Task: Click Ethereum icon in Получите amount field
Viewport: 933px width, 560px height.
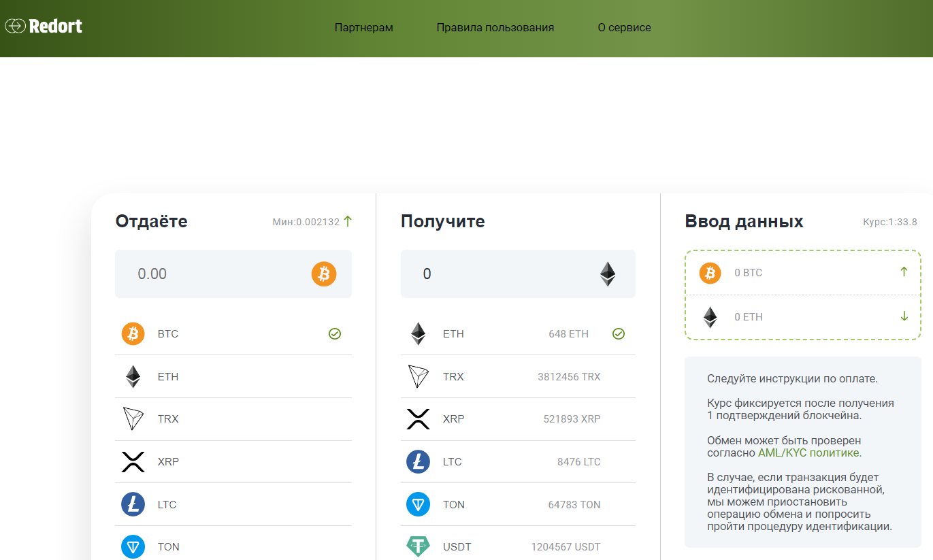Action: click(608, 274)
